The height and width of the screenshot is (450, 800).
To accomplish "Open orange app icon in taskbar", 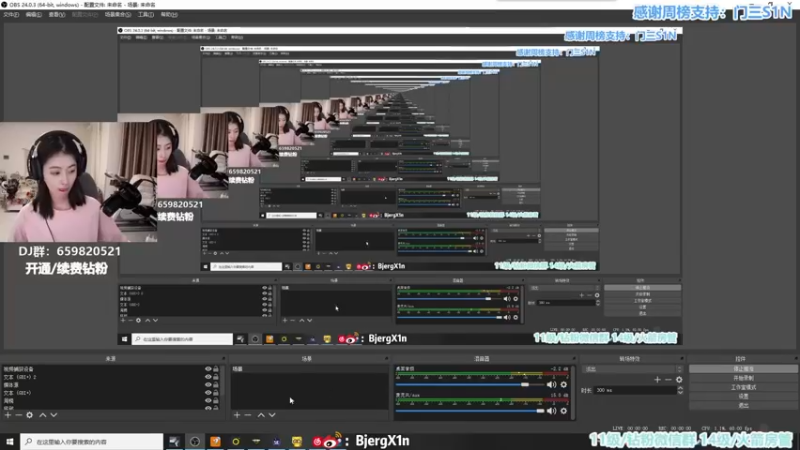I will click(215, 441).
